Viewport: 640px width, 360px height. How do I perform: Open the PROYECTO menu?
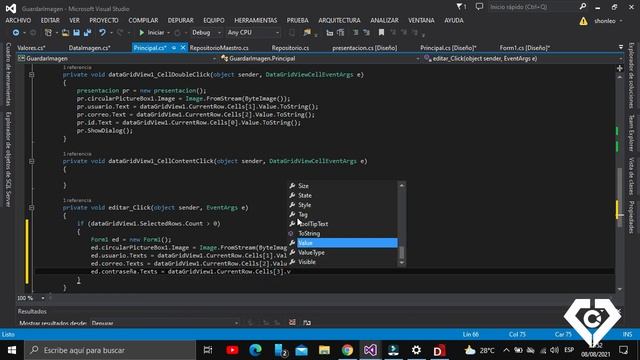(x=104, y=20)
